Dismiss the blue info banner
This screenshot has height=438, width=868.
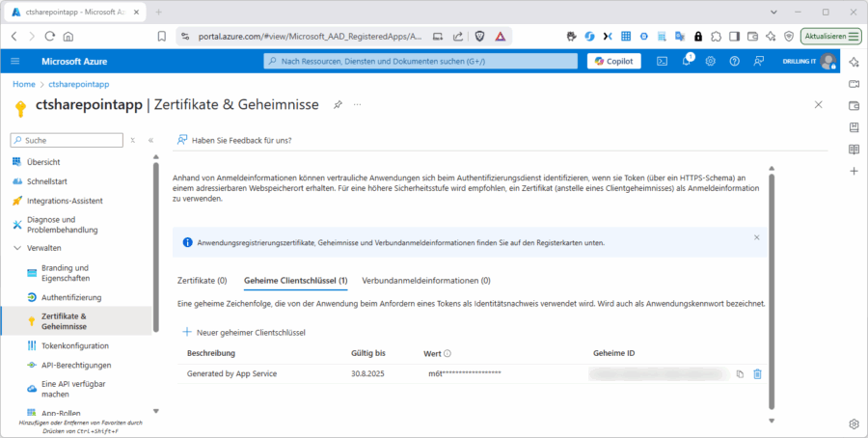click(x=757, y=237)
